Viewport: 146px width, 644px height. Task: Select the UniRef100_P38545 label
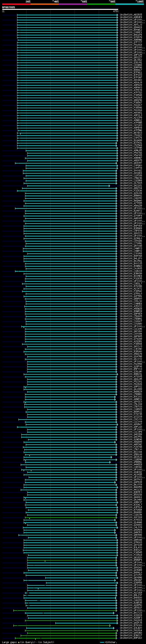click(131, 552)
